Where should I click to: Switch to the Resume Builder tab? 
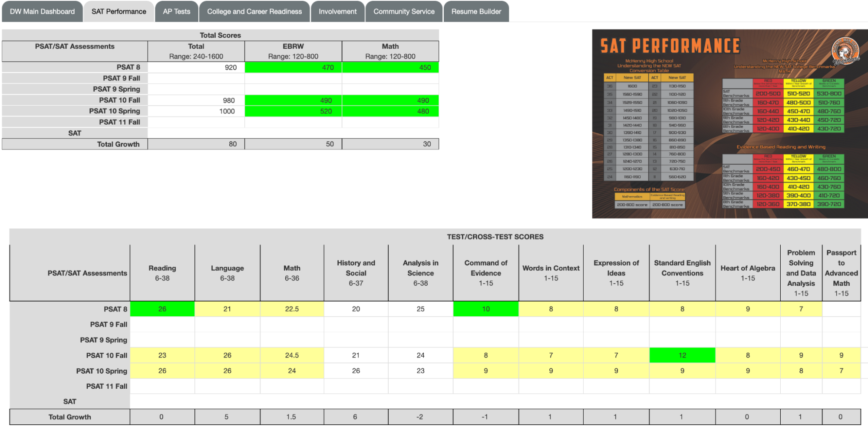(x=476, y=11)
